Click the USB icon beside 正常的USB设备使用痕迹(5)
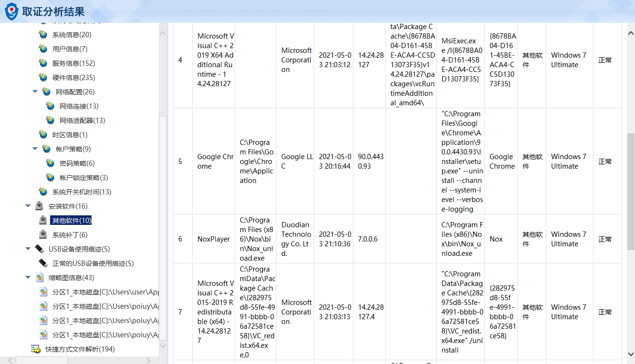Screen dimensions: 635x364 pos(43,263)
